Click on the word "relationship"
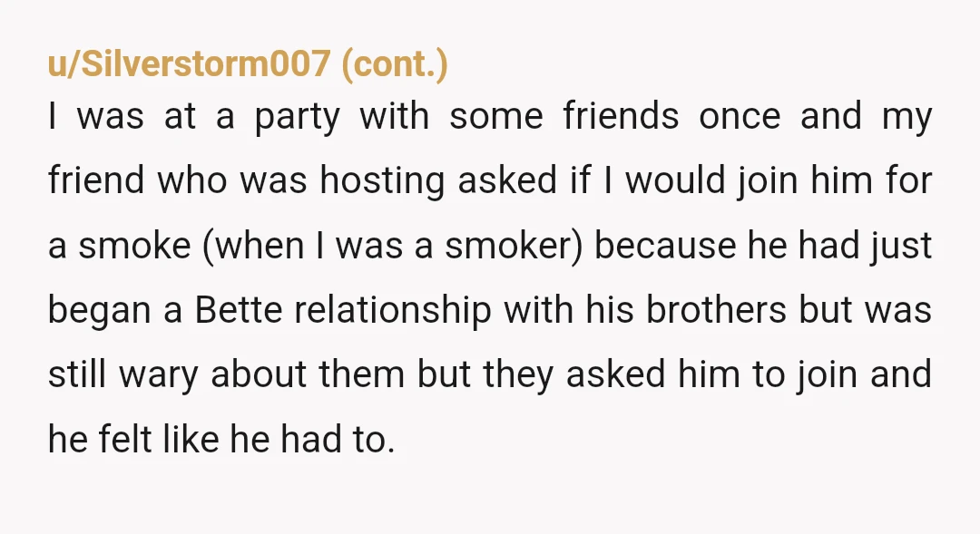Screen dimensions: 980x534 (393, 312)
